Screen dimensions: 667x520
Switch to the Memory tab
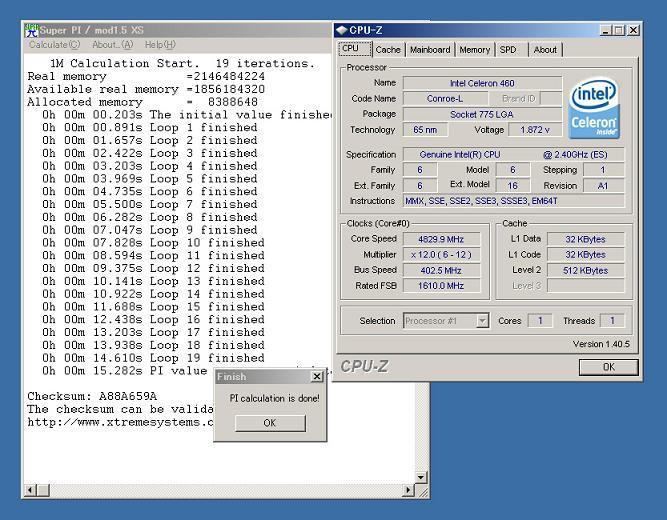pyautogui.click(x=475, y=50)
